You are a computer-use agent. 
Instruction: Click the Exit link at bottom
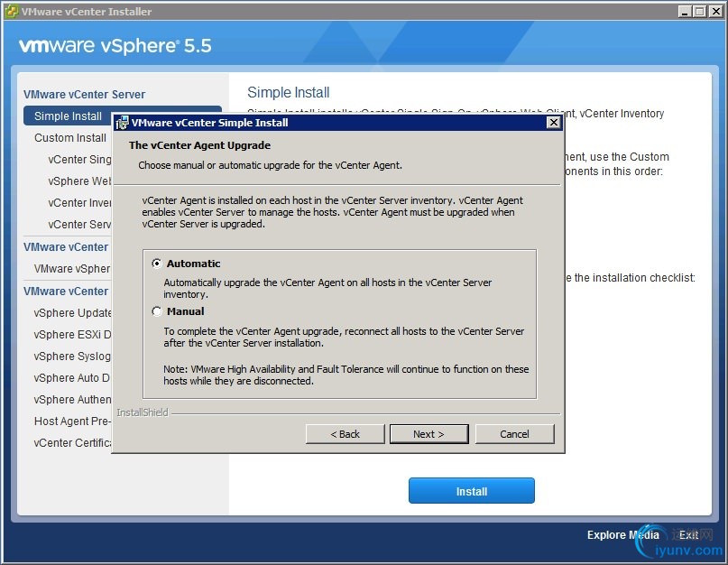coord(688,535)
